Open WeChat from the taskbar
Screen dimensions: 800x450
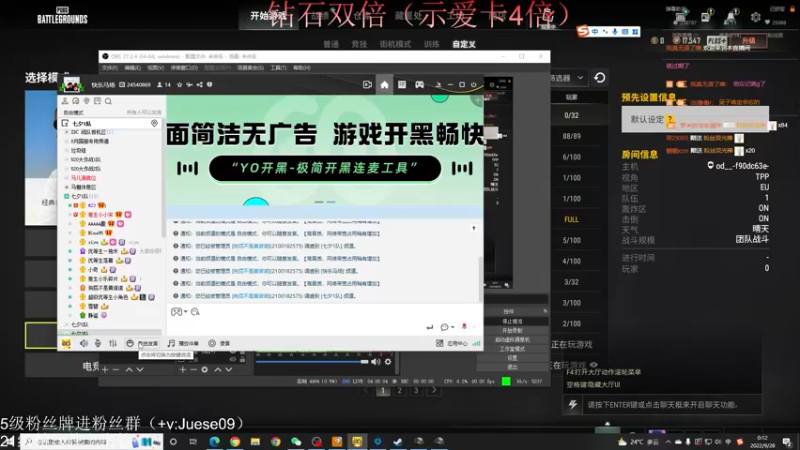pos(296,442)
